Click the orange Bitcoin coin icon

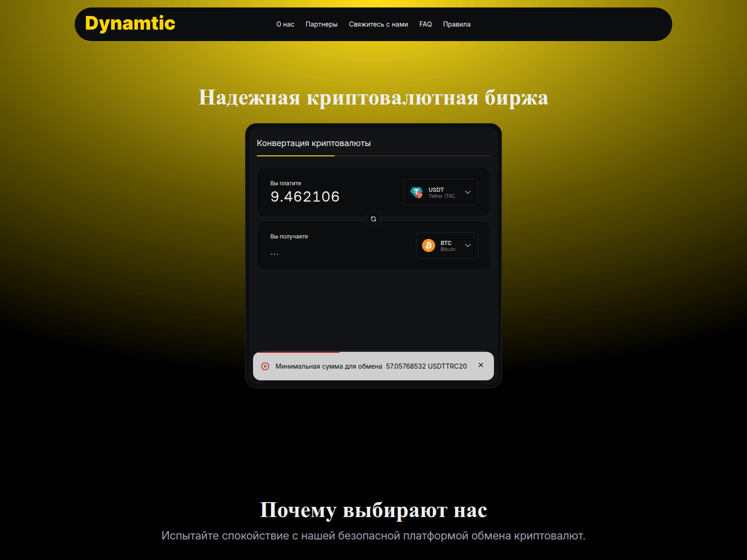tap(428, 245)
